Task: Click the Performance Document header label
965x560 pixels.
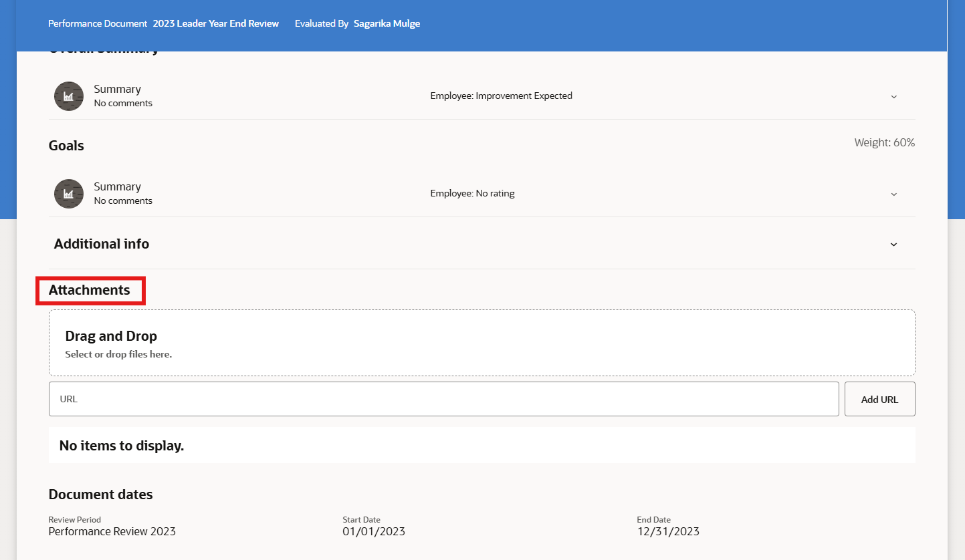Action: coord(98,23)
